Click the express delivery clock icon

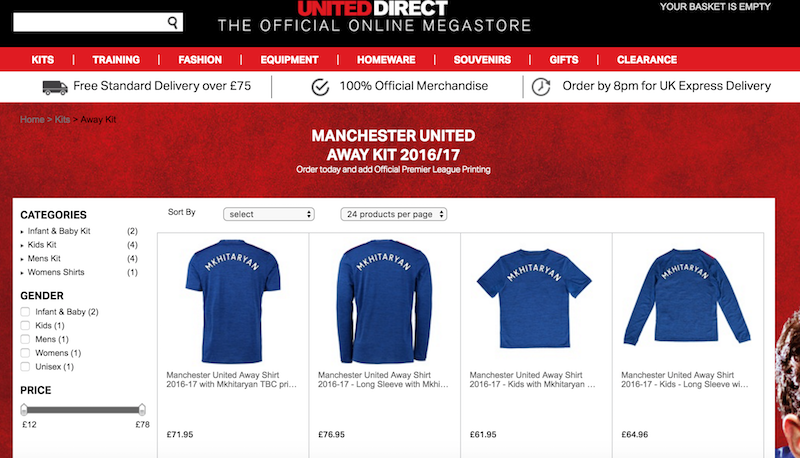coord(541,87)
